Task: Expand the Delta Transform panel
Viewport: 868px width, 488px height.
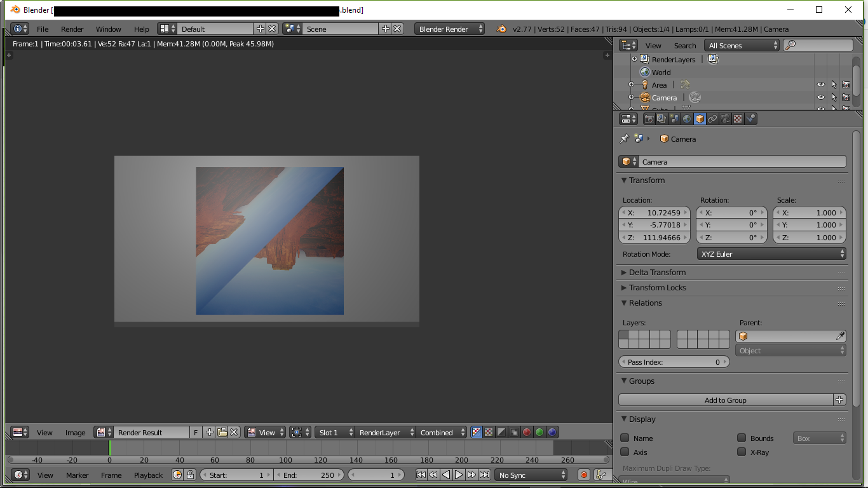Action: pyautogui.click(x=625, y=273)
